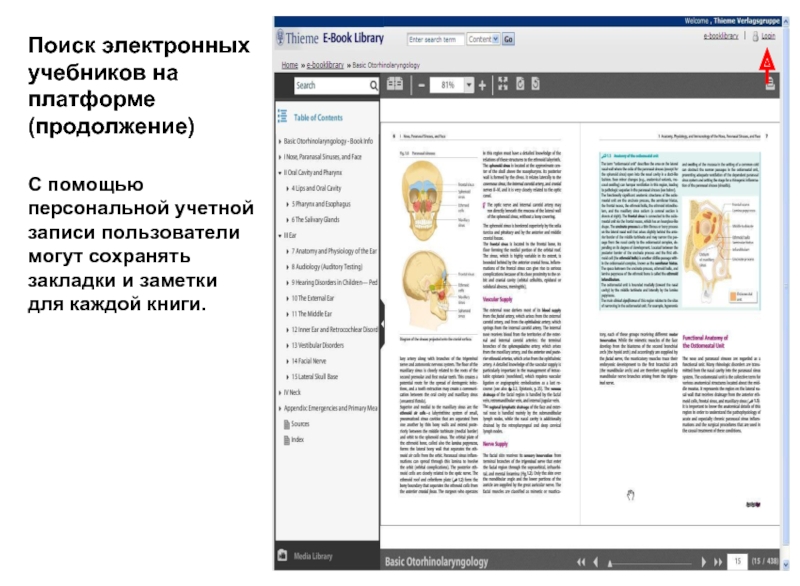Follow the Home breadcrumb link
Image resolution: width=800 pixels, height=586 pixels.
[289, 65]
